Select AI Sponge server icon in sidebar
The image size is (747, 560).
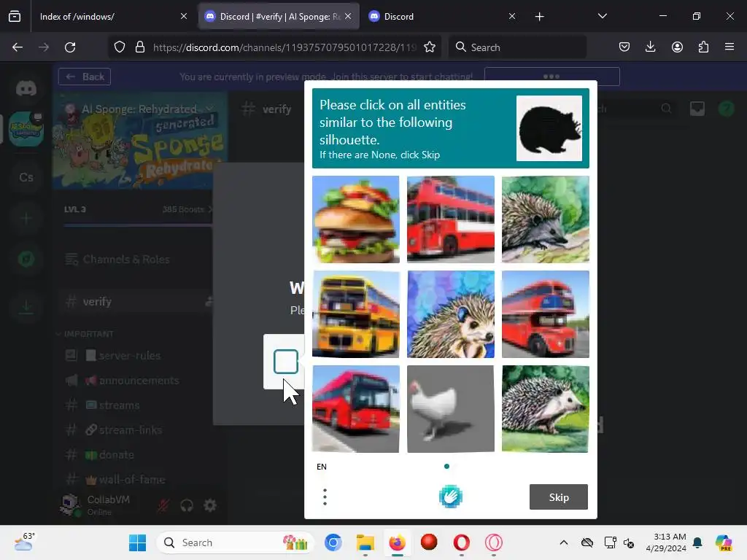[x=26, y=128]
